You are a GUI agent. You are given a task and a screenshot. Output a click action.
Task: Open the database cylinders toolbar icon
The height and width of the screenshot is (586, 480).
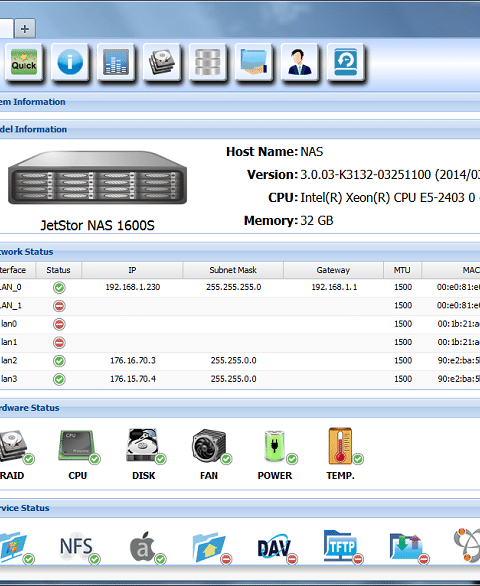point(208,62)
